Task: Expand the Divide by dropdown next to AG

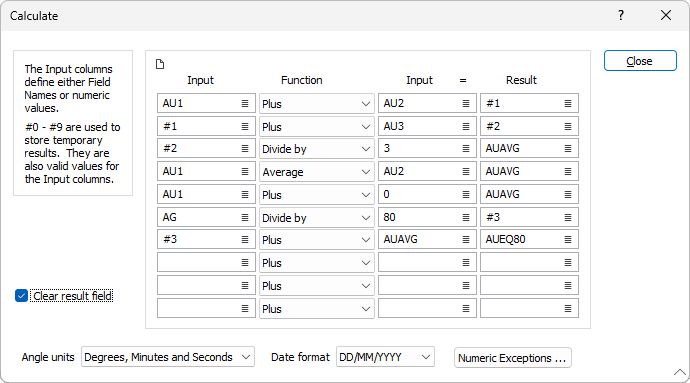Action: pyautogui.click(x=317, y=217)
